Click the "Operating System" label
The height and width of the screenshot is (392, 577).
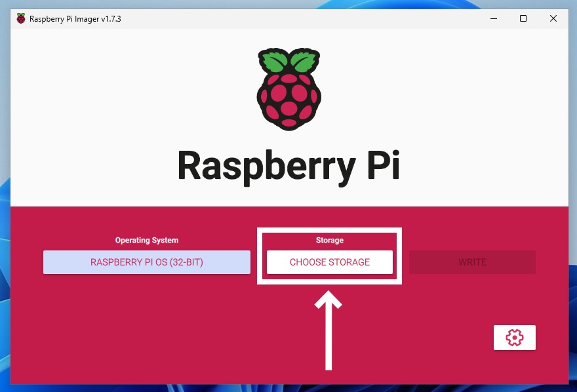point(147,240)
